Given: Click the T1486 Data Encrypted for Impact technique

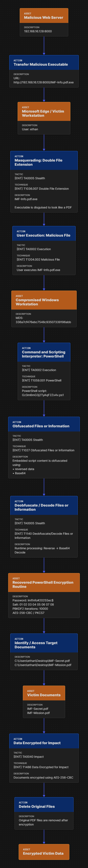Looking at the screenshot, I should coord(41,767).
